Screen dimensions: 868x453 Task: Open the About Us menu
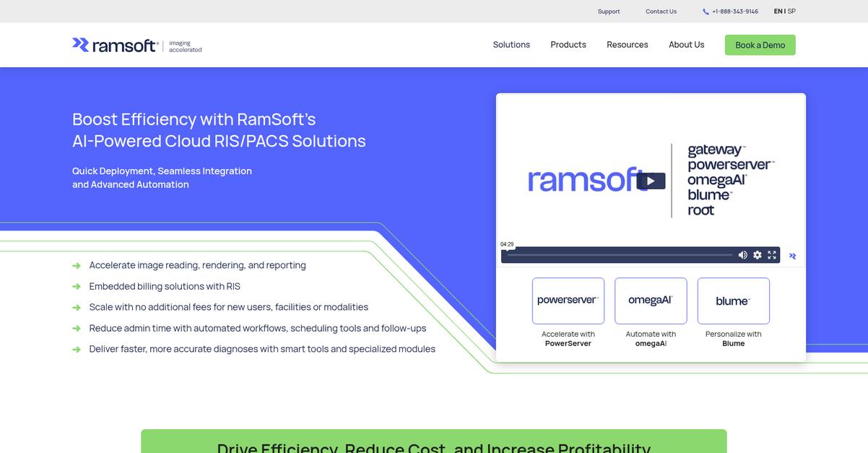686,45
